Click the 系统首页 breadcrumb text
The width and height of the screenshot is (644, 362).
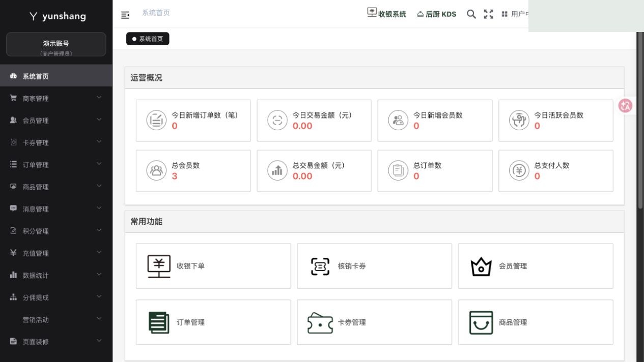pyautogui.click(x=156, y=13)
